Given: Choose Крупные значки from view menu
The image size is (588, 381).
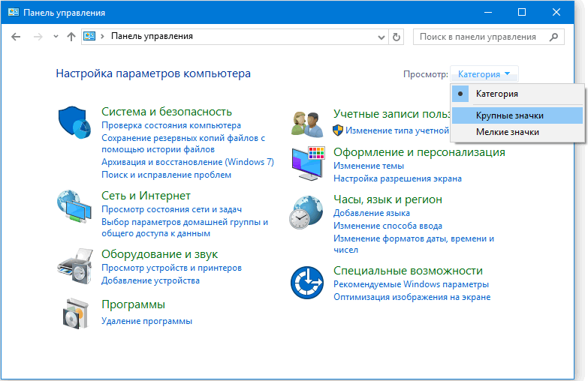Looking at the screenshot, I should 509,115.
